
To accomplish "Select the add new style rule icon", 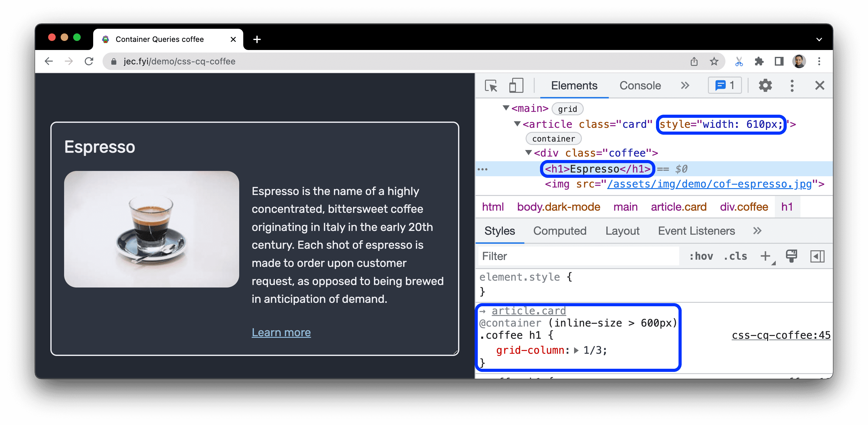I will tap(766, 256).
